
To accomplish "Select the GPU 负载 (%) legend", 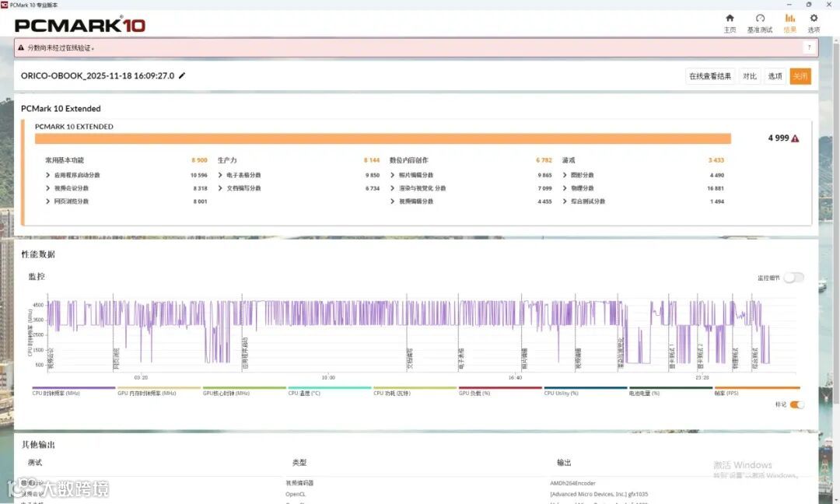I will tap(500, 391).
